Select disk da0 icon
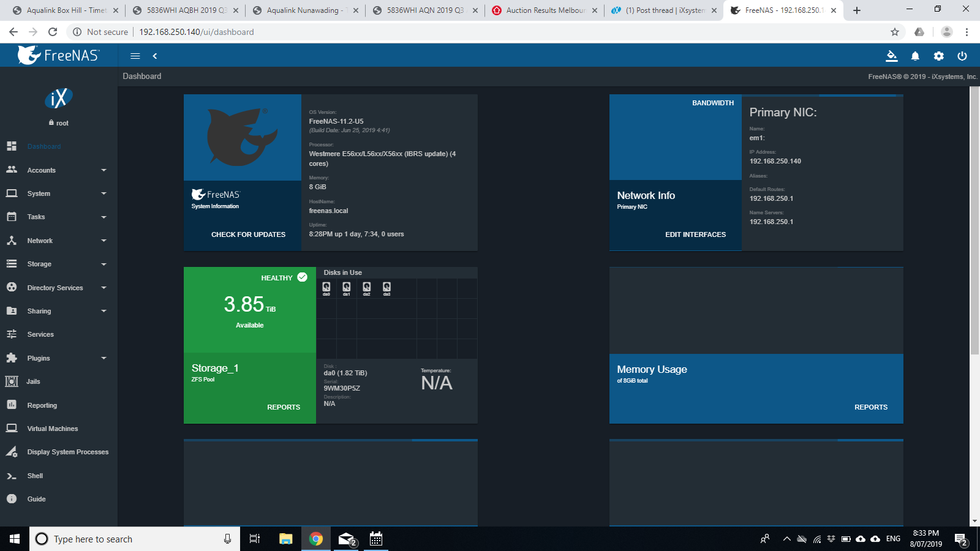980x551 pixels. pyautogui.click(x=326, y=288)
